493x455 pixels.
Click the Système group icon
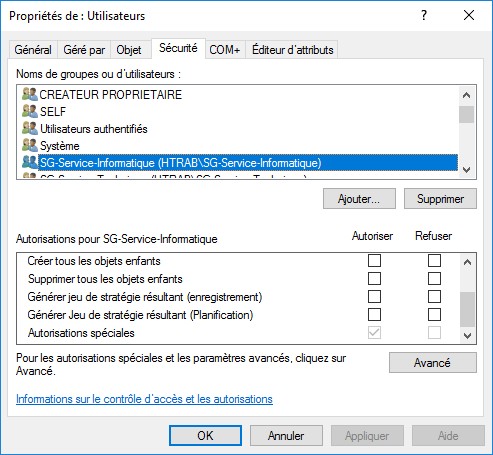click(30, 145)
